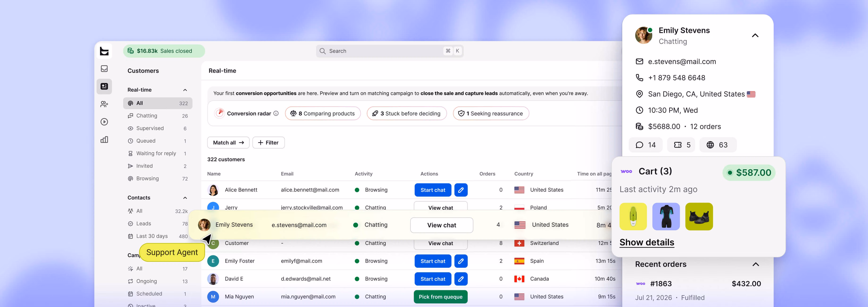Open the reports bar chart icon

point(104,139)
